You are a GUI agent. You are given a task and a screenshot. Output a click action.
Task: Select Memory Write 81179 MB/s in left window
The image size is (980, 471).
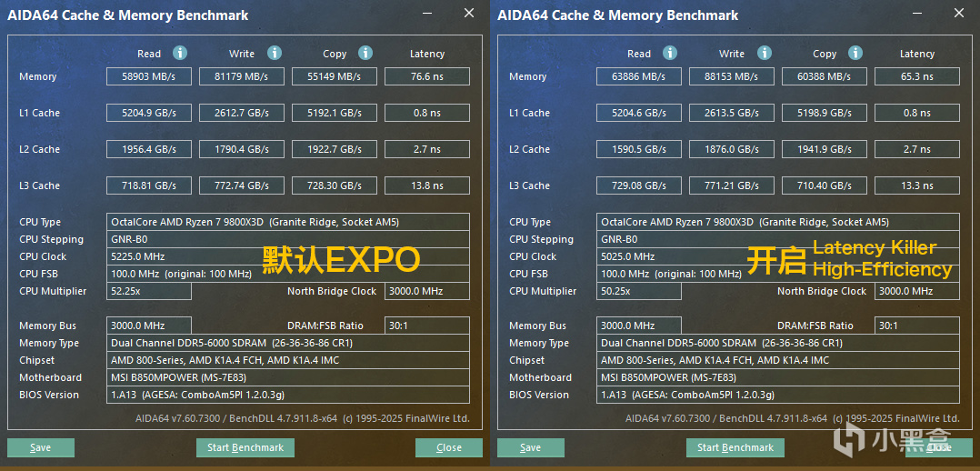click(241, 76)
